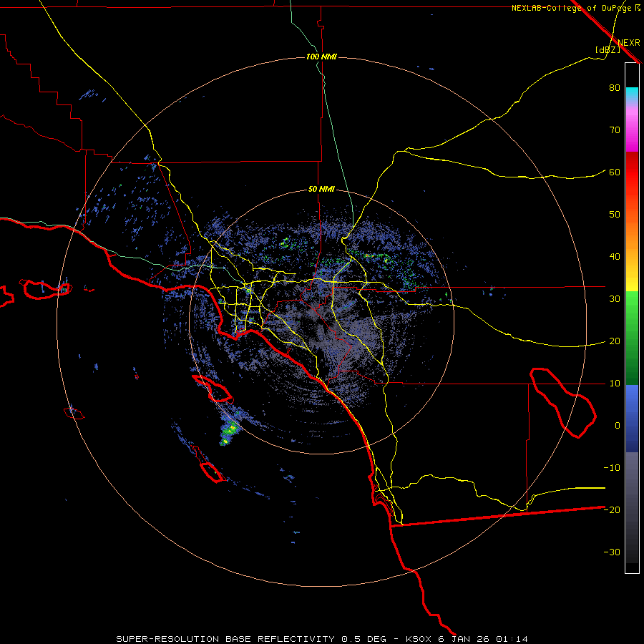
Task: Click the 50 value on the dBZ scale
Action: pos(615,215)
